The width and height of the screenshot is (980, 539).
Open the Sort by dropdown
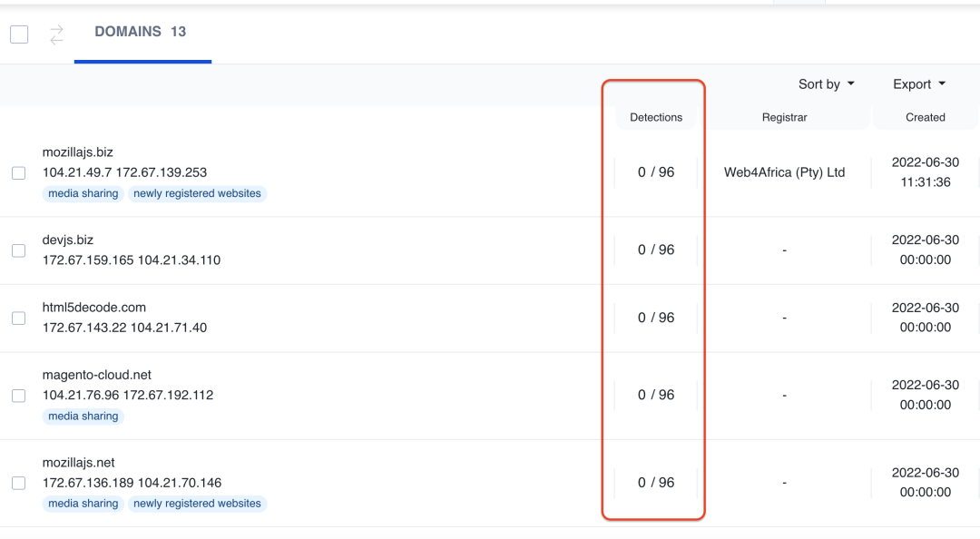click(826, 84)
